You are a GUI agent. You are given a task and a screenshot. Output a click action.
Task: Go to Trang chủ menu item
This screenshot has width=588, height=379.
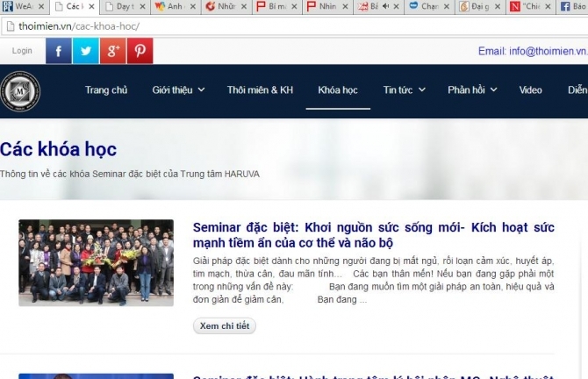click(106, 89)
